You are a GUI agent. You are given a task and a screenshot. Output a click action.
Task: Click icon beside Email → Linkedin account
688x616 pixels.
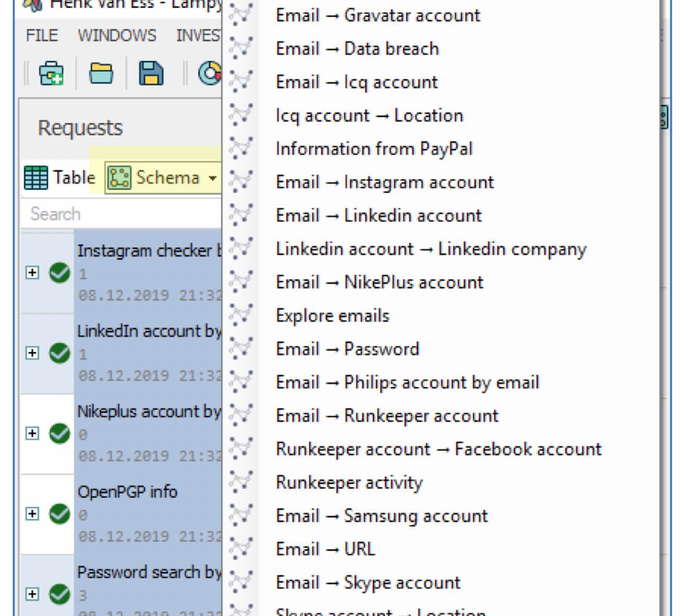tap(241, 215)
